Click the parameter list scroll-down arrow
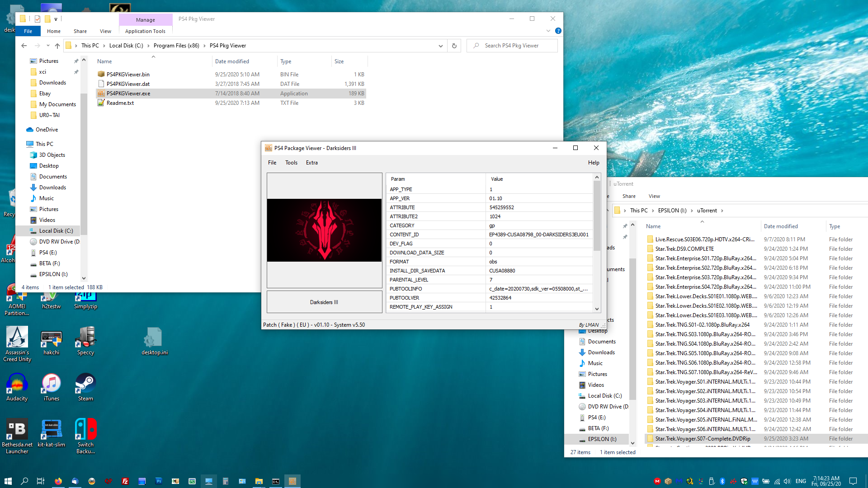The image size is (868, 488). pyautogui.click(x=597, y=309)
